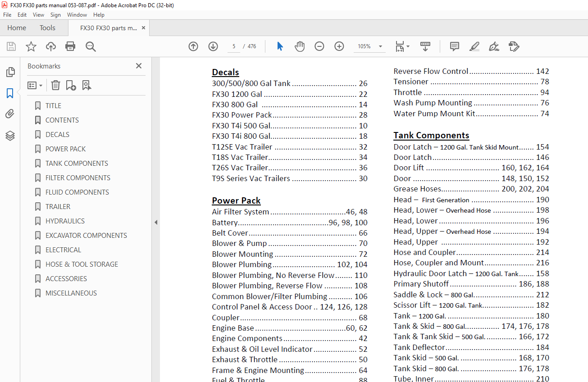Open the Find text search tool
Screen dimensions: 588x382
91,46
